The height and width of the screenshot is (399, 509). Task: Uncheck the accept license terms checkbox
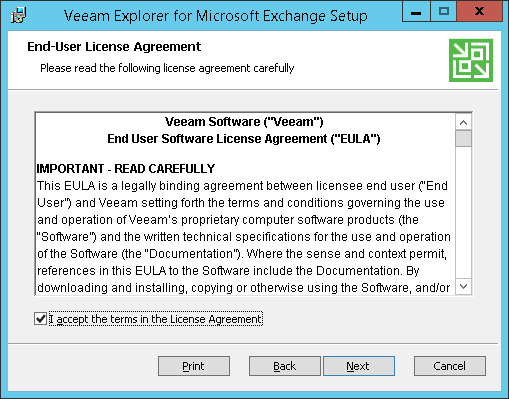pos(41,319)
